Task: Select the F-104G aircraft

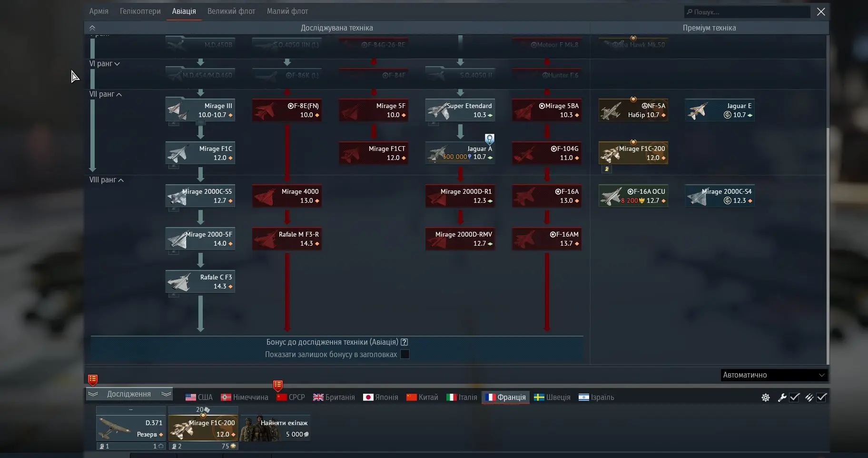Action: (547, 153)
